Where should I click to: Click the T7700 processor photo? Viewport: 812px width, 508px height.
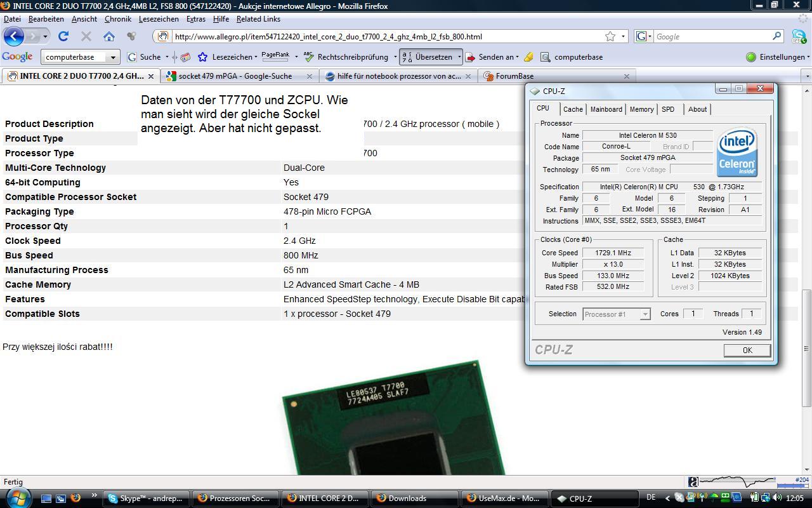[x=393, y=417]
